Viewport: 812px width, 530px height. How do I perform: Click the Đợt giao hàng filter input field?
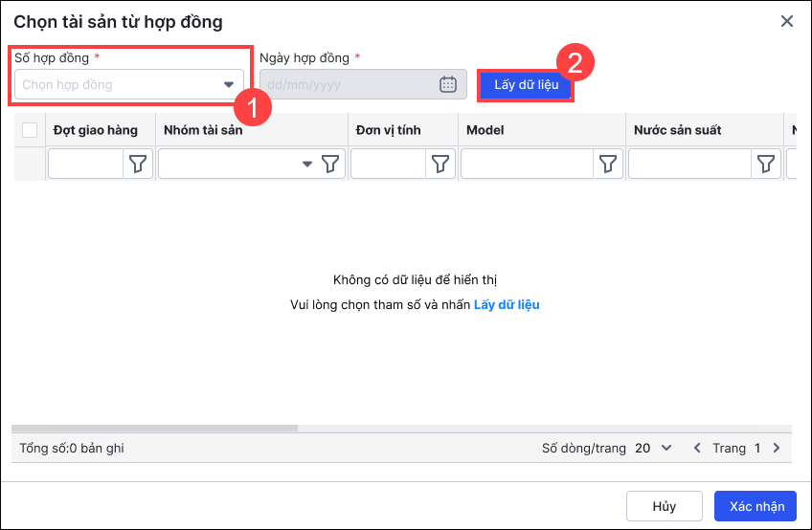point(86,165)
